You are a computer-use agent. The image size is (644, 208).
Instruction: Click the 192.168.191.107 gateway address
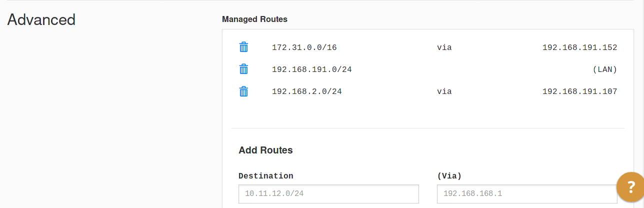579,92
